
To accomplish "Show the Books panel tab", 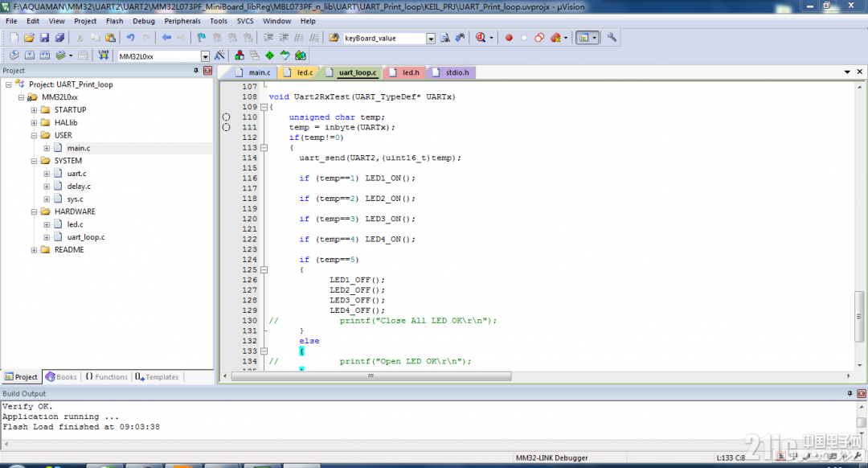I will click(61, 377).
